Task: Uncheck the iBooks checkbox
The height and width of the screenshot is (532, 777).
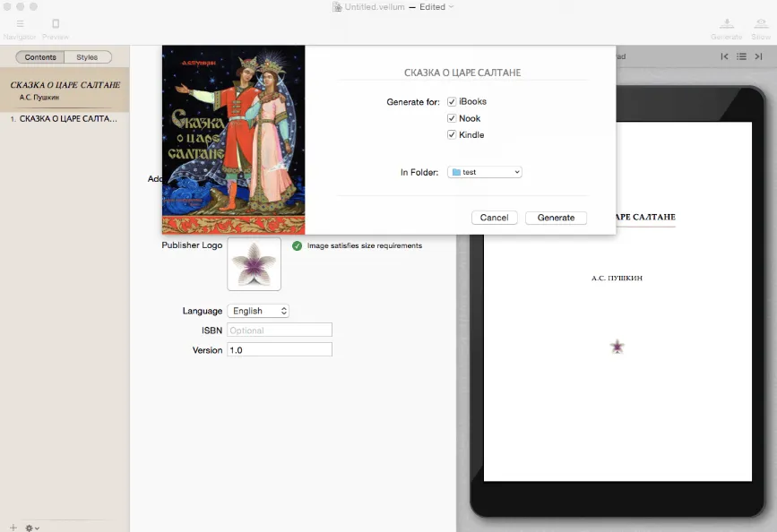Action: point(452,101)
